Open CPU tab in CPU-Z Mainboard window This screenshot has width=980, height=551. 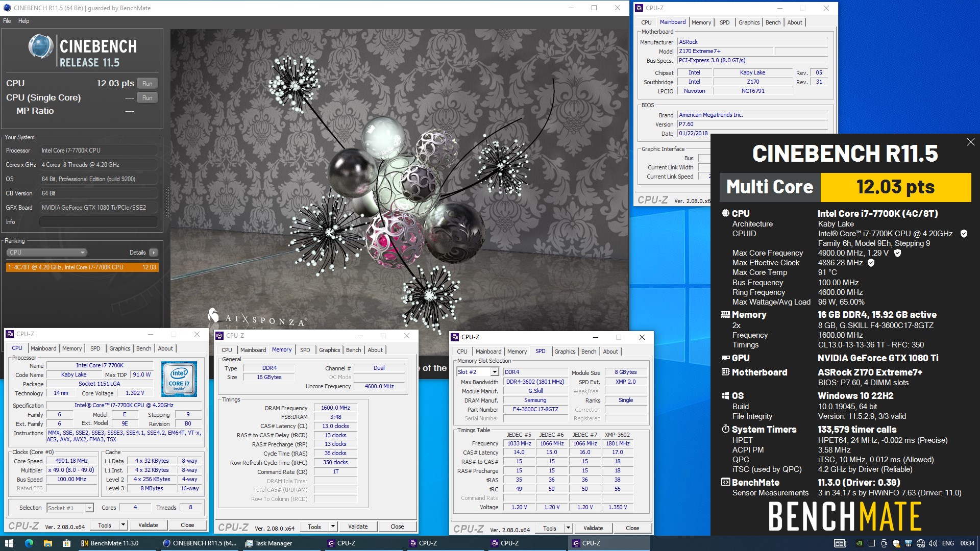[646, 22]
